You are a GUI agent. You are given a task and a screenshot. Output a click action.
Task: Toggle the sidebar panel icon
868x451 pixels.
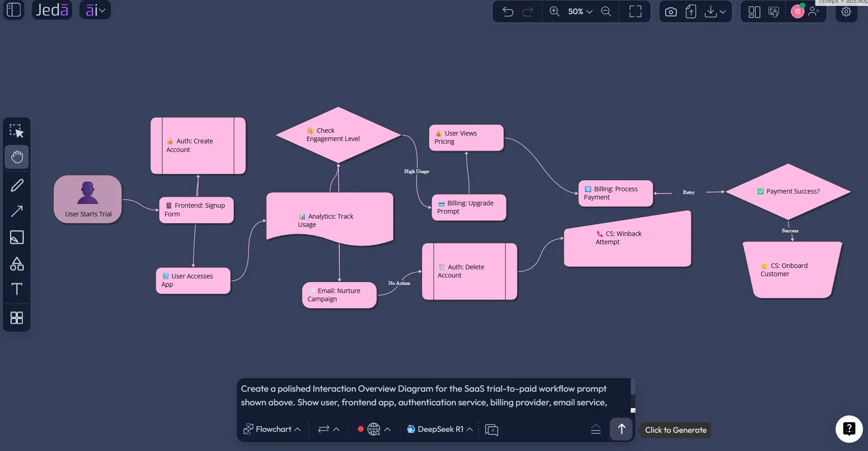click(14, 10)
